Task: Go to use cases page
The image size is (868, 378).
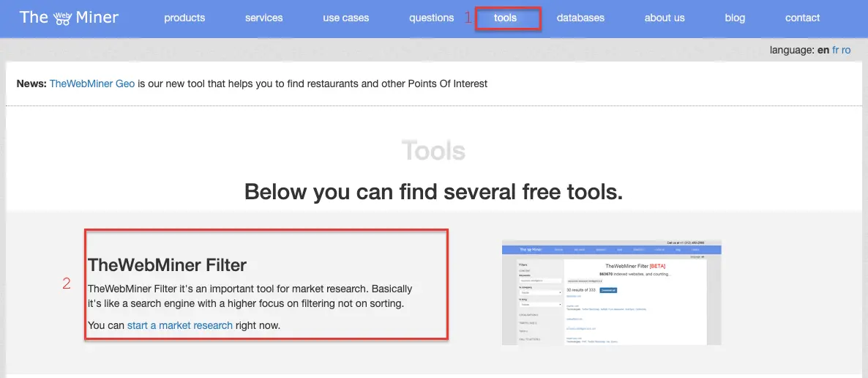Action: 346,18
